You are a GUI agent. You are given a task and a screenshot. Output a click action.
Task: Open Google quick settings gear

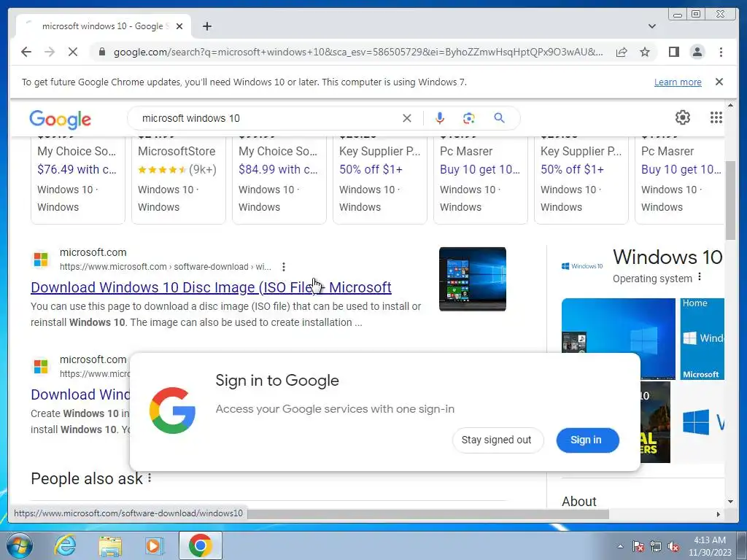(x=682, y=117)
